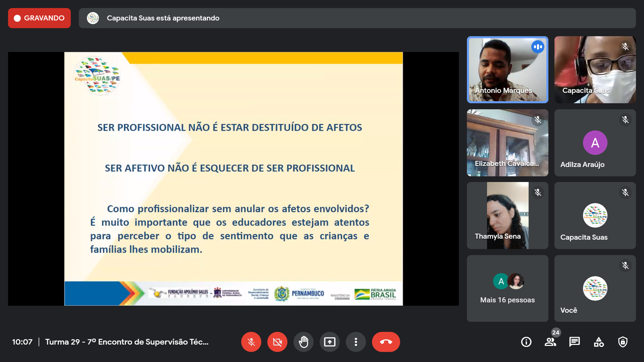Open the present screen option
The height and width of the screenshot is (362, 644).
pos(329,342)
